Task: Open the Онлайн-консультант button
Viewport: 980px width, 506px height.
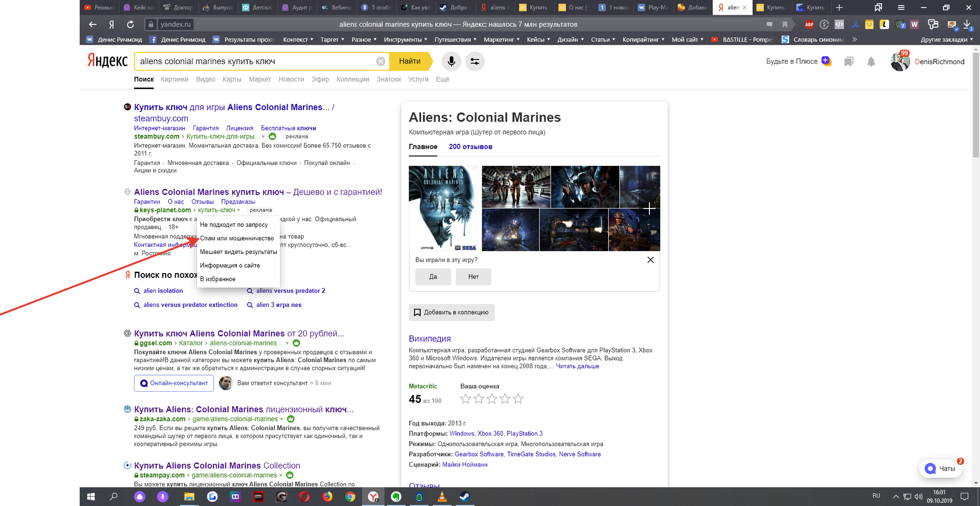Action: [x=174, y=383]
